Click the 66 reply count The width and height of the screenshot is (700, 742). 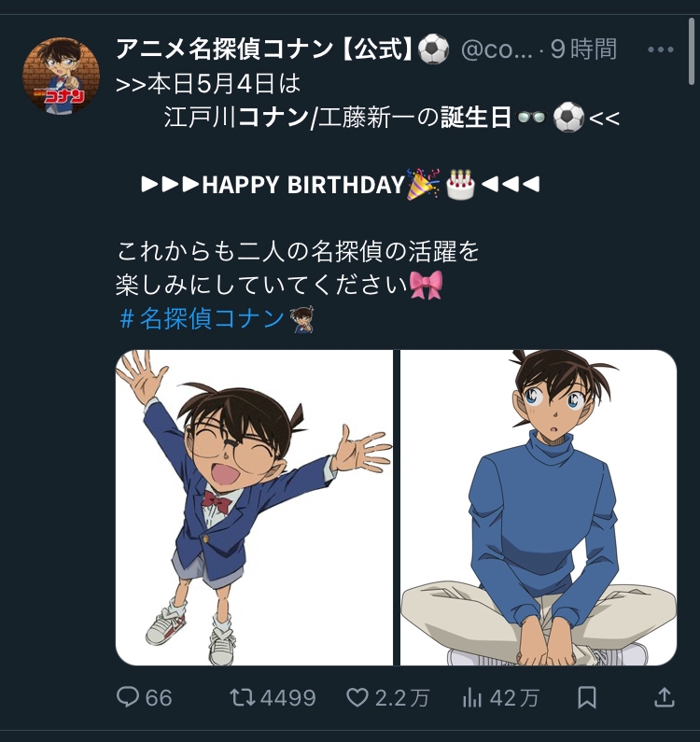[159, 697]
